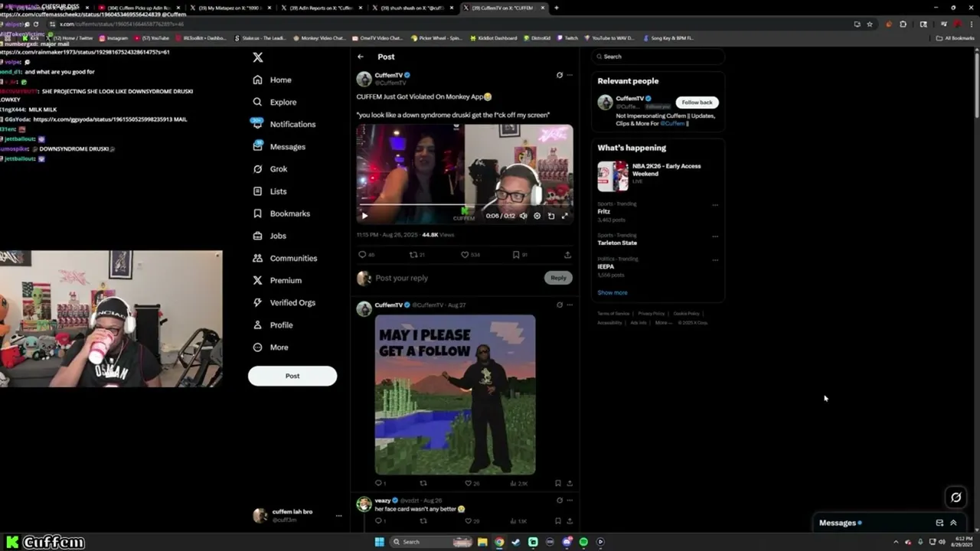Open the May I Please Get A Follow image
Screen dimensions: 980x551
click(456, 395)
